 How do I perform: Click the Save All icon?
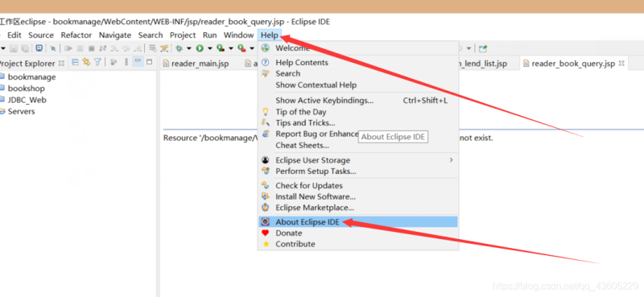(25, 48)
